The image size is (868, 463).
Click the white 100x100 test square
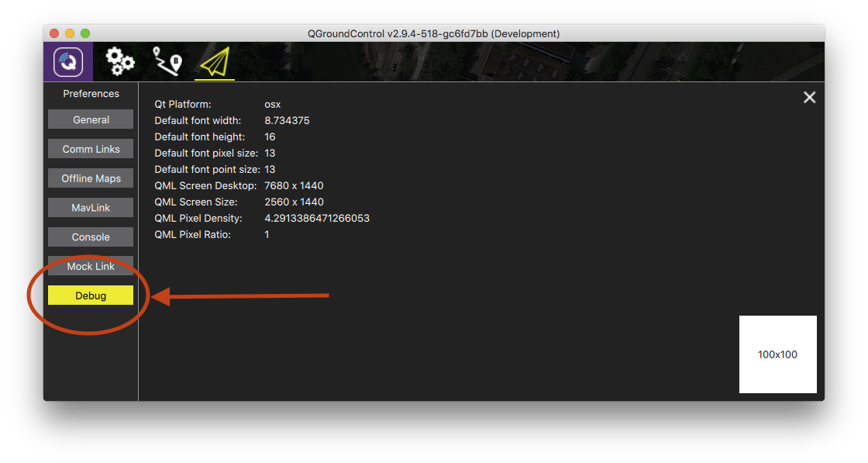tap(778, 354)
